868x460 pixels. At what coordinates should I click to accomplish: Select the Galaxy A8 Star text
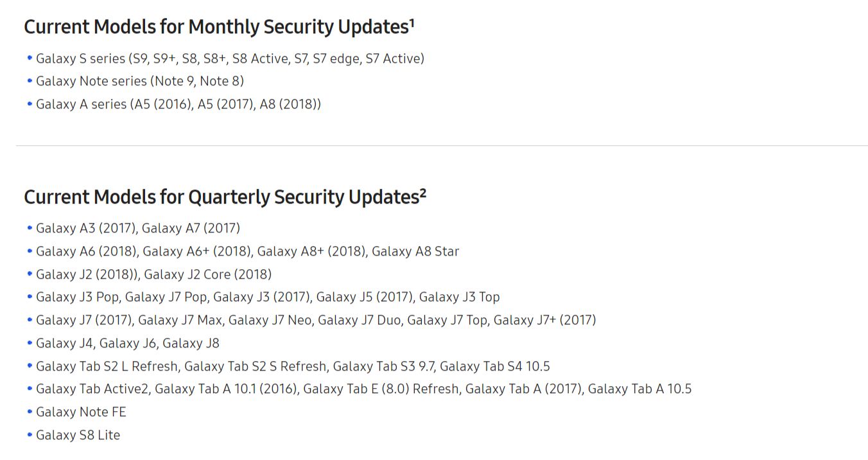(x=415, y=251)
